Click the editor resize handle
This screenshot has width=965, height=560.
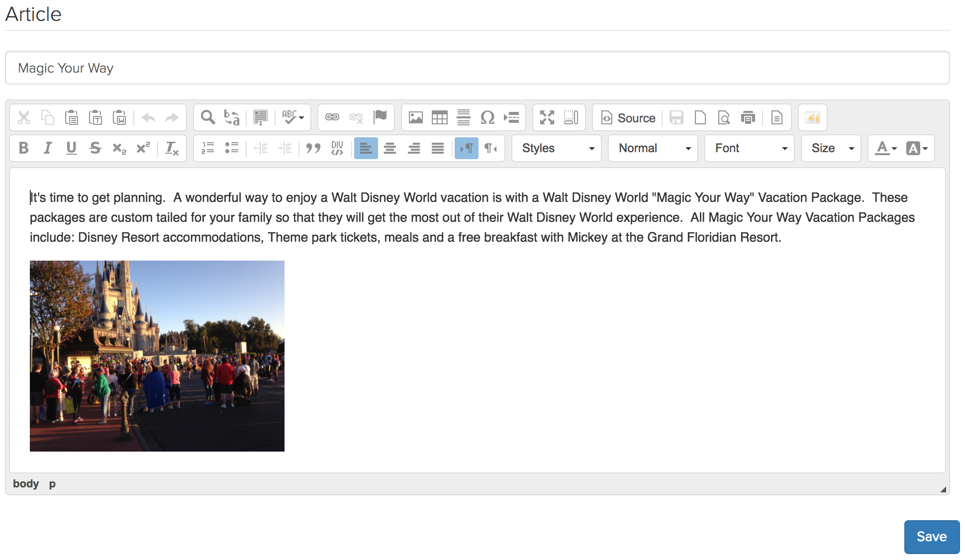(943, 489)
